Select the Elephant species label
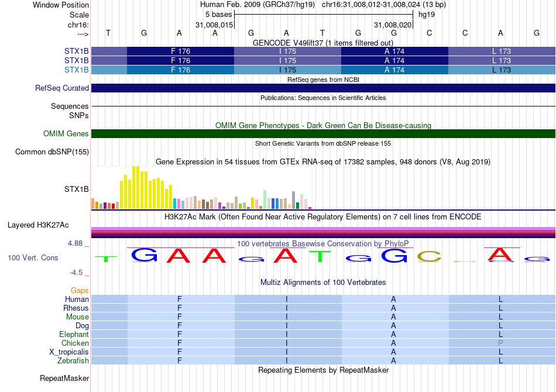Image resolution: width=556 pixels, height=392 pixels. tap(74, 334)
